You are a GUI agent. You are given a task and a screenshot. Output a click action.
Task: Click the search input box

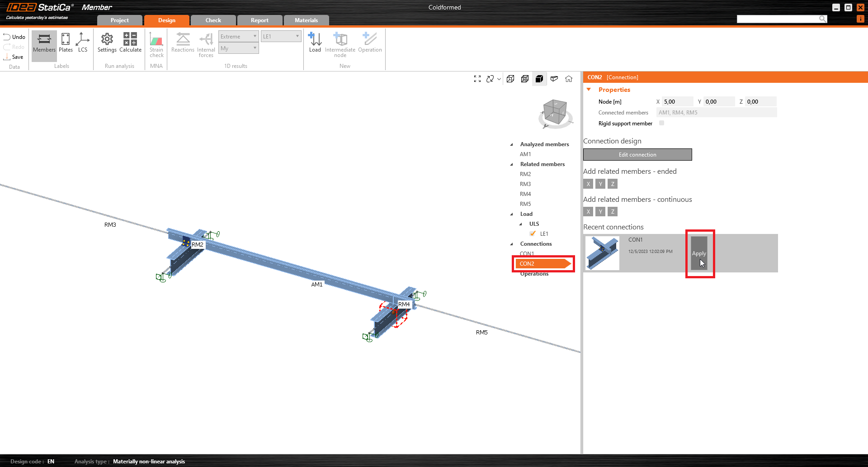(x=778, y=19)
